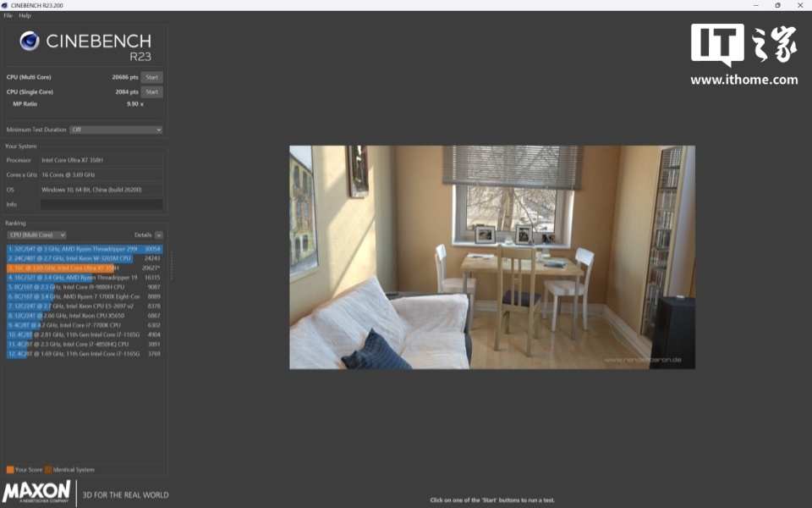Open the CPU (Multi Core) ranking dropdown
This screenshot has width=812, height=508.
[36, 235]
